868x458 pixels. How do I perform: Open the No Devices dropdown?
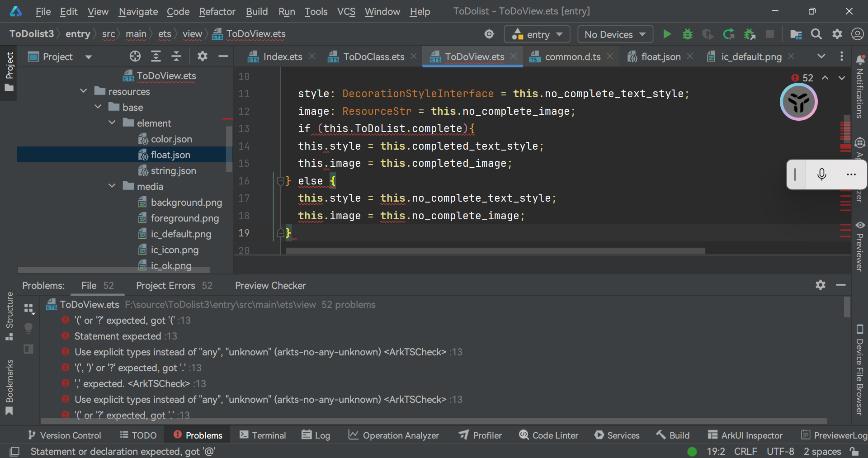(615, 34)
